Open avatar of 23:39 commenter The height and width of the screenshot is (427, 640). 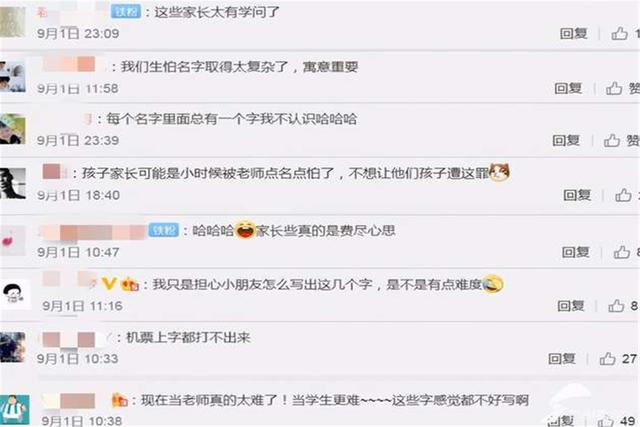12,129
